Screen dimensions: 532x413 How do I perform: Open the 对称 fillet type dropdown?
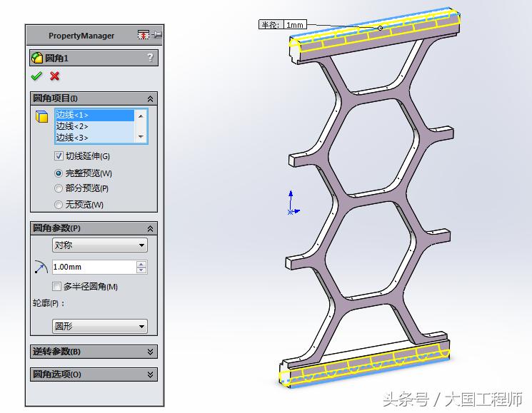point(100,245)
